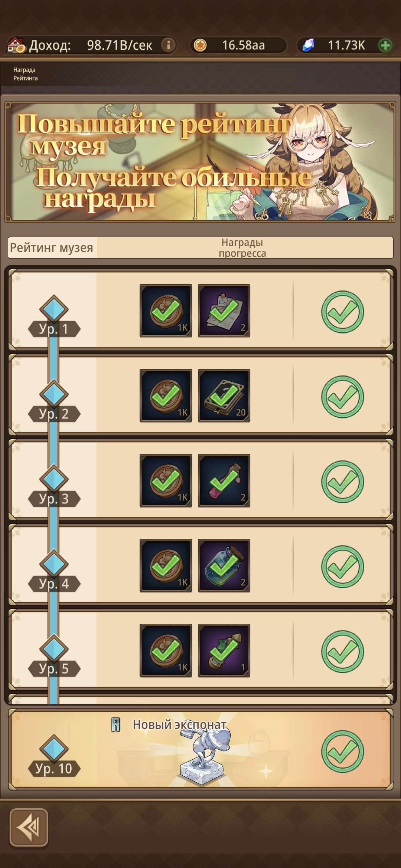This screenshot has height=868, width=401.
Task: Select the Level 3 pink potion reward
Action: (x=224, y=480)
